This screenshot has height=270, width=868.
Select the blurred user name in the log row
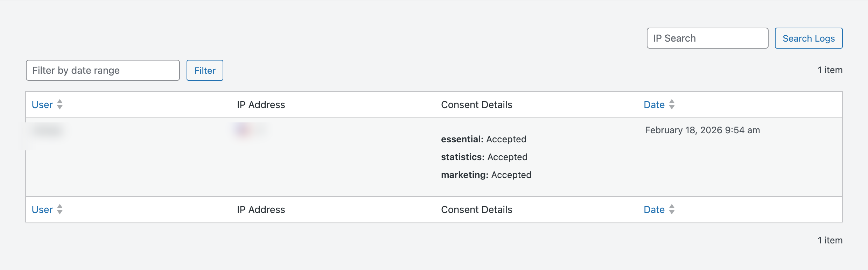click(x=47, y=130)
